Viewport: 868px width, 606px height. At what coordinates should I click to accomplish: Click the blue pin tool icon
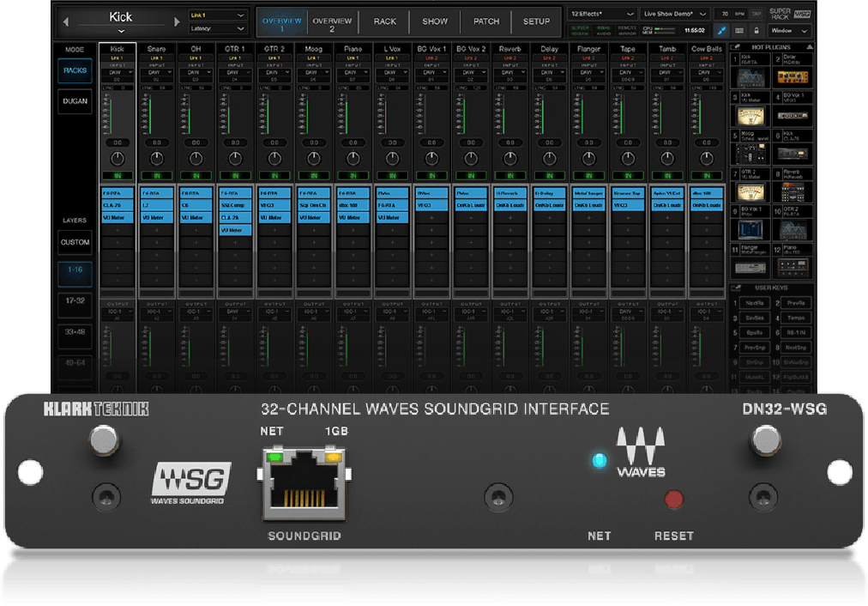coord(722,31)
